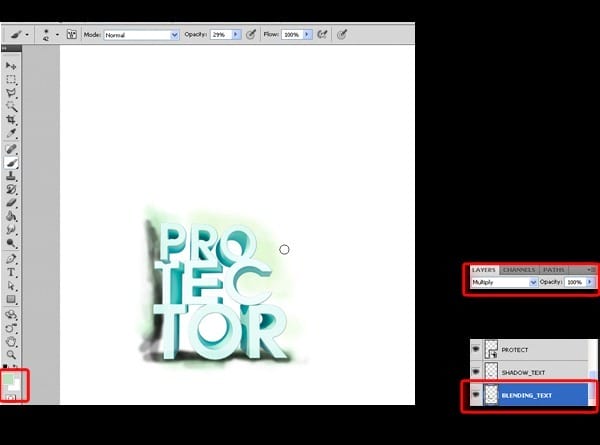600x445 pixels.
Task: Choose the Crop tool
Action: (x=11, y=120)
